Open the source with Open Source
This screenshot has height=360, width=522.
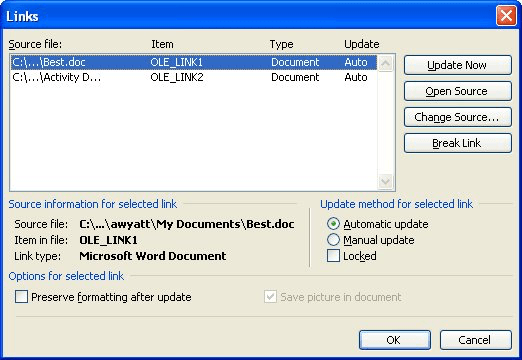(x=458, y=91)
